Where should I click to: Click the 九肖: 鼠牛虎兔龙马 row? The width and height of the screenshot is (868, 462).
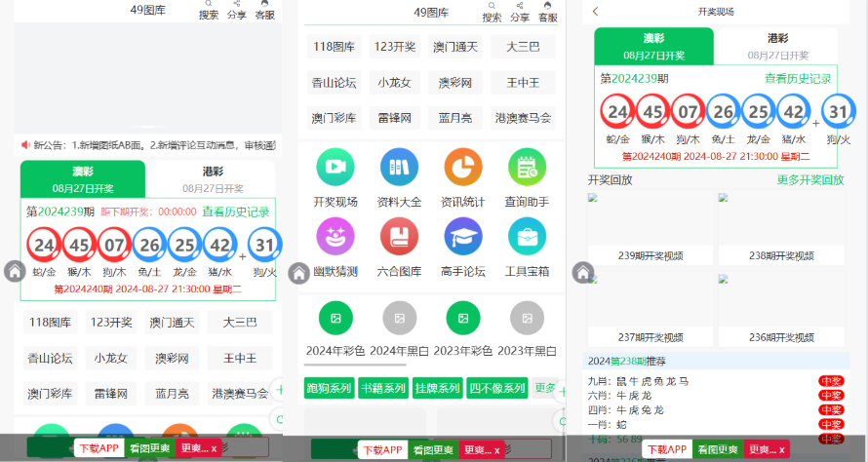pos(715,381)
